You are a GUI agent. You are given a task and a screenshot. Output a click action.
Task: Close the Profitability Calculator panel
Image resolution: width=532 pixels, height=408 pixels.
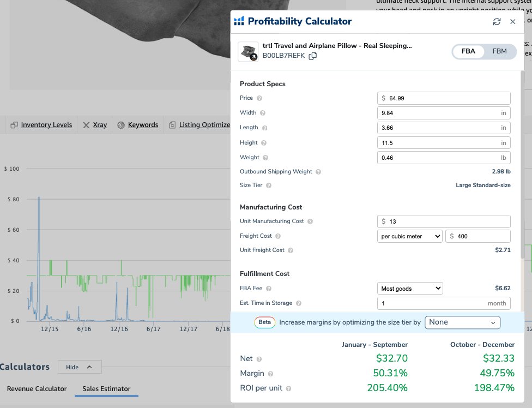[x=513, y=22]
